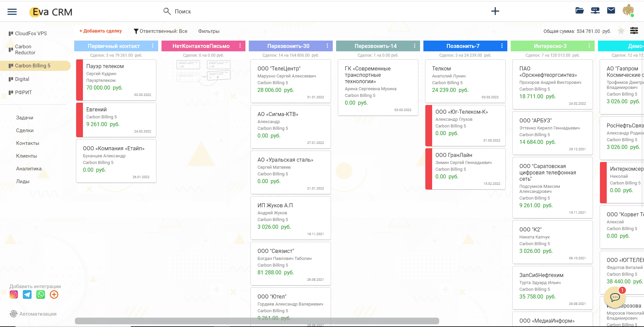Image resolution: width=644 pixels, height=327 pixels.
Task: Open the mail envelope icon
Action: pos(611,10)
